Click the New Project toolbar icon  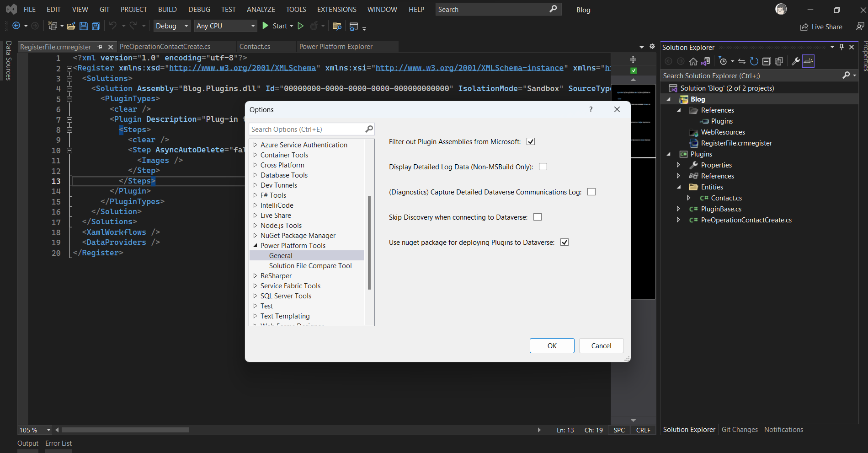[x=53, y=26]
